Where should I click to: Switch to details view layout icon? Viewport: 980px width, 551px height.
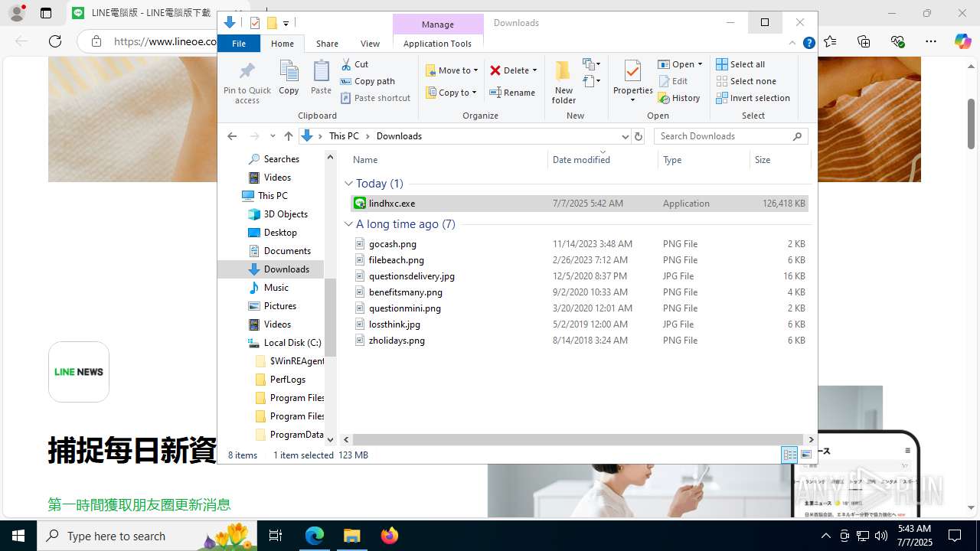(789, 455)
